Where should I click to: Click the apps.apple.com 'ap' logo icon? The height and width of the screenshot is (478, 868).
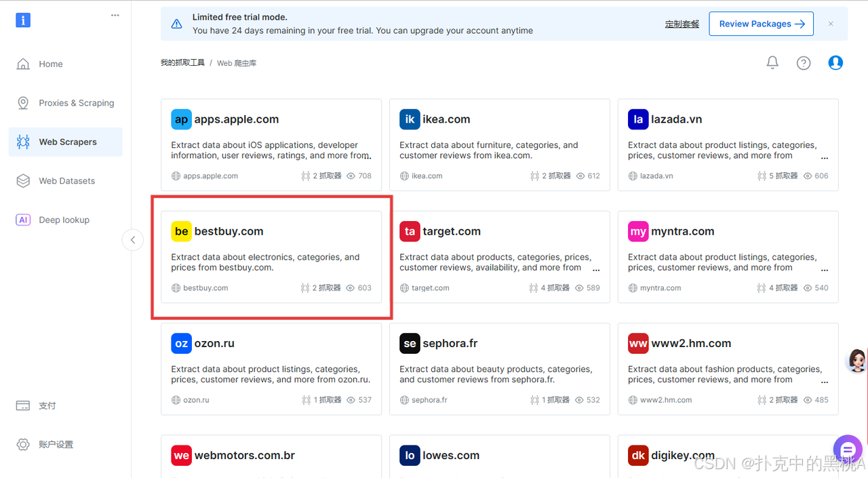pyautogui.click(x=182, y=119)
